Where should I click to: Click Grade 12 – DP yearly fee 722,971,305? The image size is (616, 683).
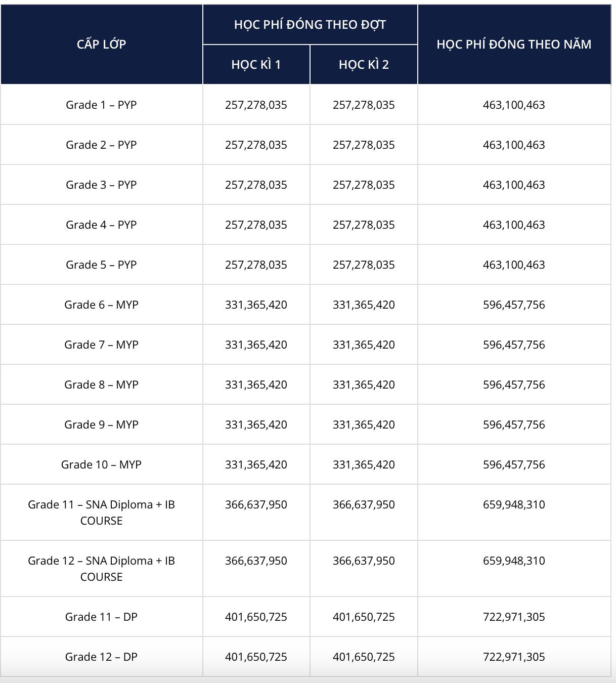click(x=514, y=657)
